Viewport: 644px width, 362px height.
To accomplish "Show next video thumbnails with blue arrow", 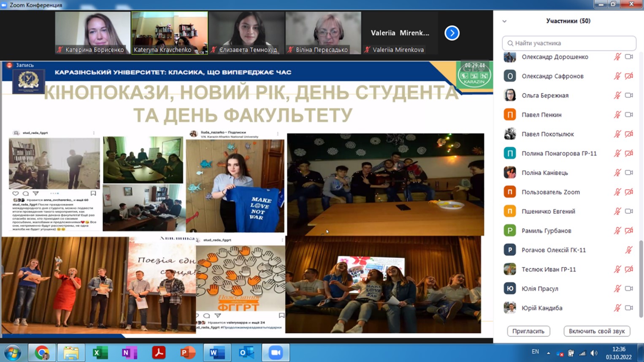I will [x=452, y=33].
